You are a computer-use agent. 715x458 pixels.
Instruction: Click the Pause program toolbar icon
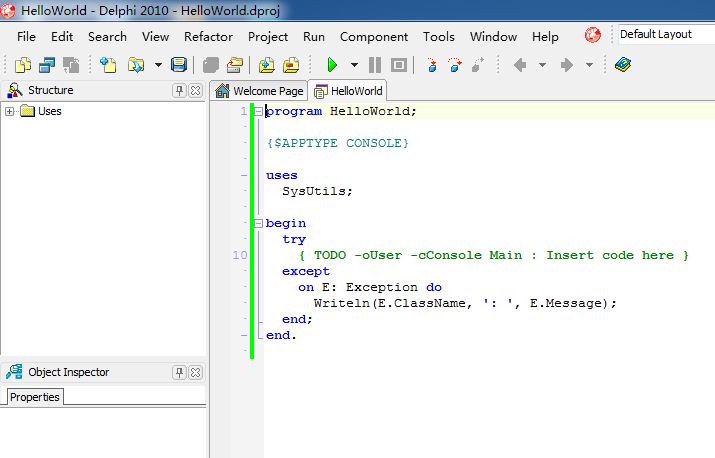tap(375, 65)
